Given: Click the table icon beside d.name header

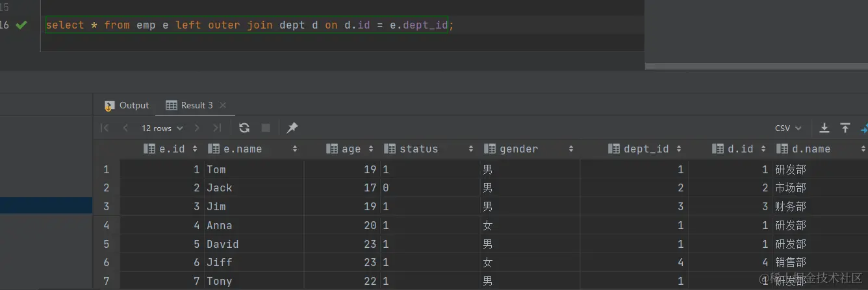Looking at the screenshot, I should click(x=782, y=149).
